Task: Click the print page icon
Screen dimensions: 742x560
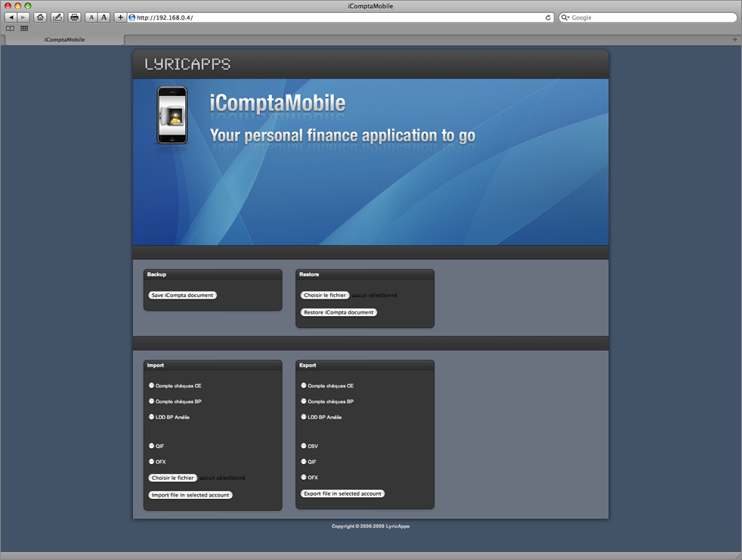Action: point(74,17)
